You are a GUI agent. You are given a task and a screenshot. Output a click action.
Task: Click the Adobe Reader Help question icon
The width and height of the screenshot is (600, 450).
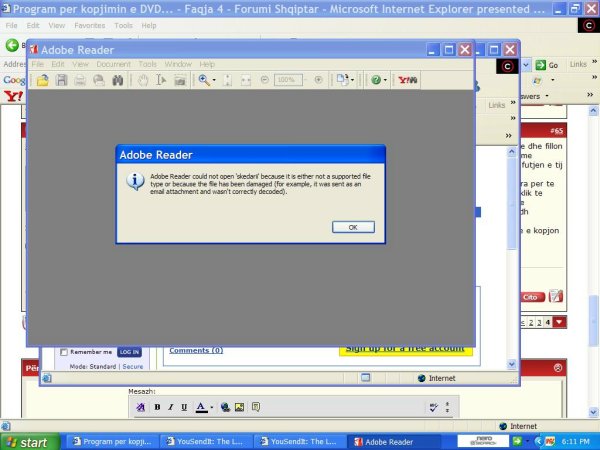376,80
